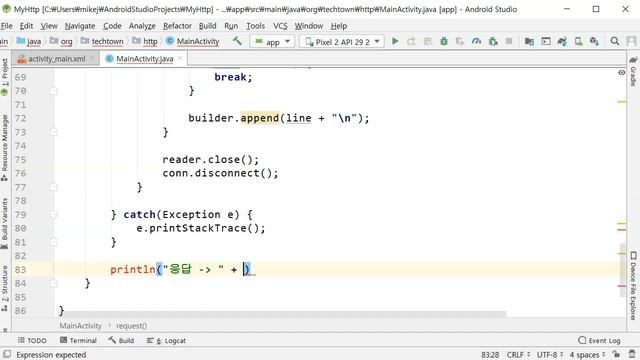640x360 pixels.
Task: Click the Profile app gauge icon
Action: (x=476, y=41)
